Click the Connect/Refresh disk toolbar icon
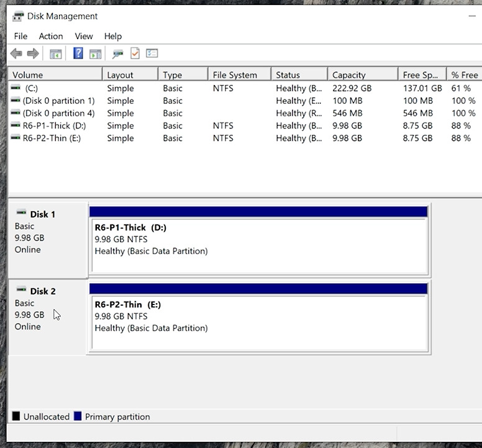The width and height of the screenshot is (482, 448). pyautogui.click(x=117, y=54)
